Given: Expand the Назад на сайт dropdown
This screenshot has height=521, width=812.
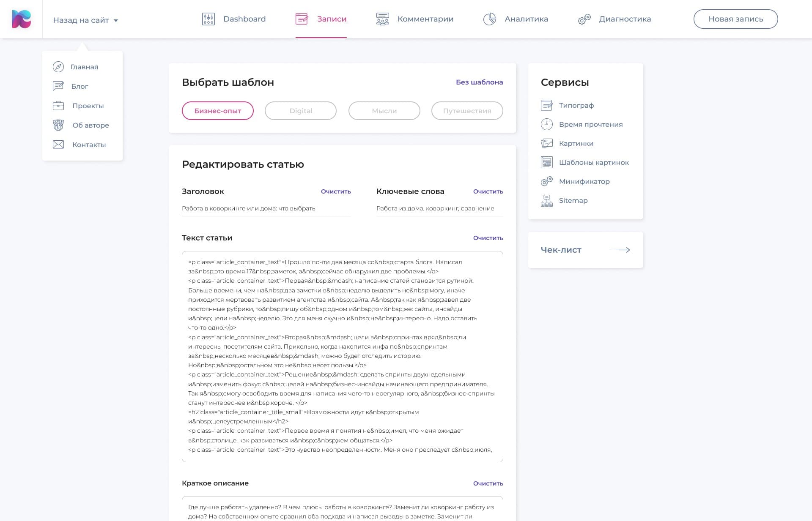Looking at the screenshot, I should pos(85,20).
